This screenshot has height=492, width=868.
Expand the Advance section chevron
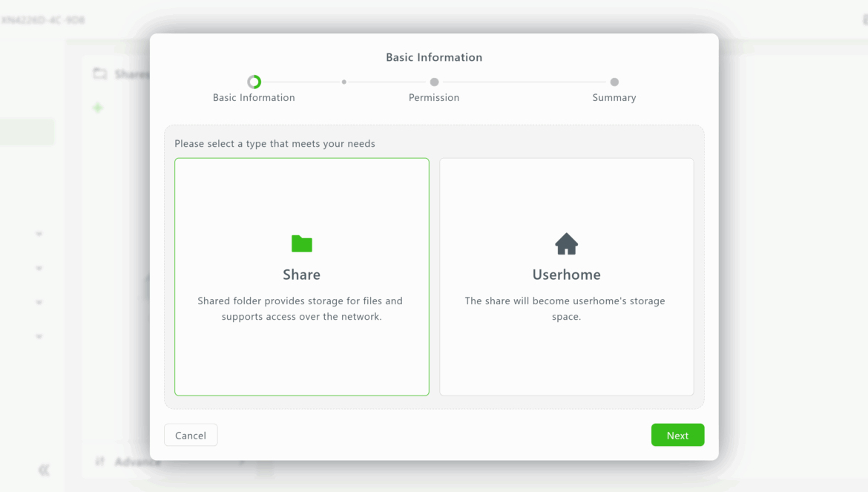click(242, 462)
